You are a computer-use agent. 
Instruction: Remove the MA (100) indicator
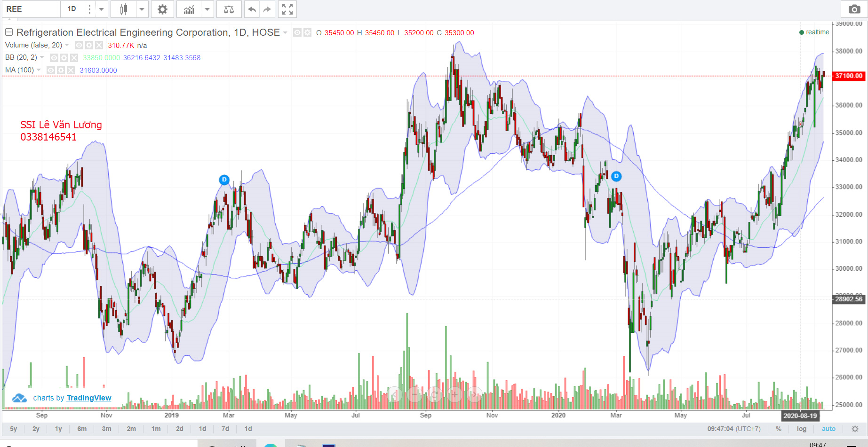71,70
